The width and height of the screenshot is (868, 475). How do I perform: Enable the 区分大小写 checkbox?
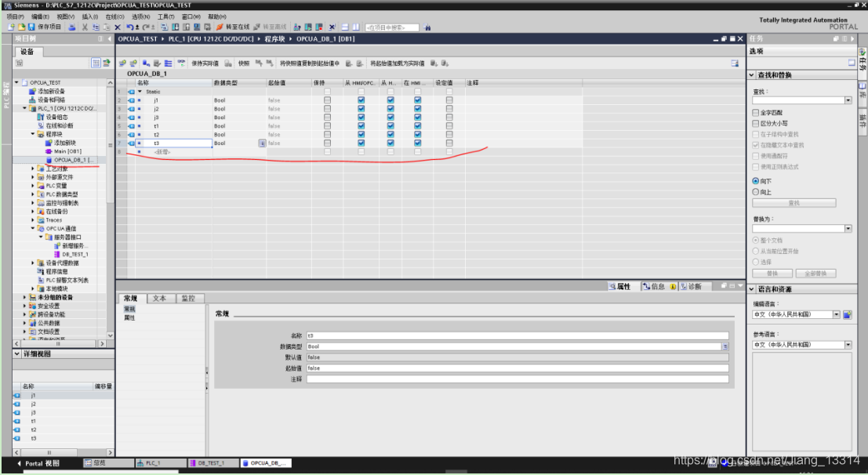(x=756, y=124)
